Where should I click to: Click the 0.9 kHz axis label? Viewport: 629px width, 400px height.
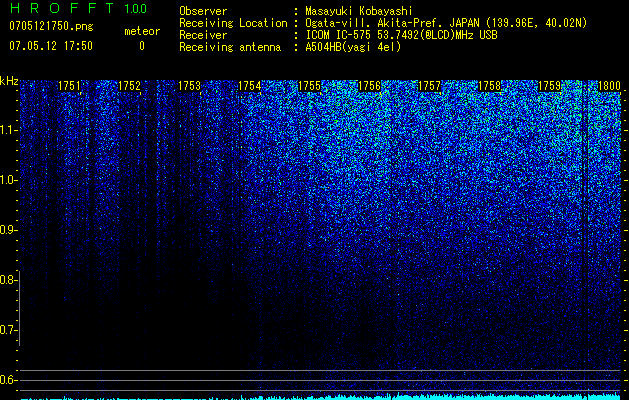click(7, 230)
